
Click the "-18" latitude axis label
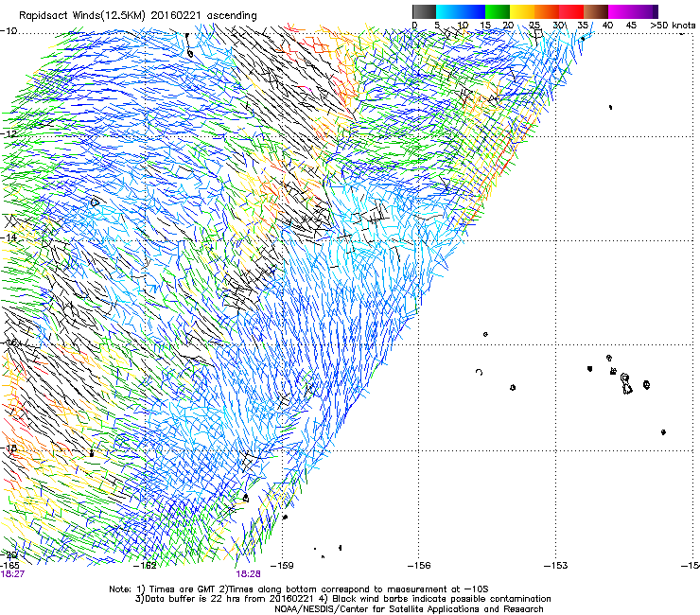pos(9,448)
